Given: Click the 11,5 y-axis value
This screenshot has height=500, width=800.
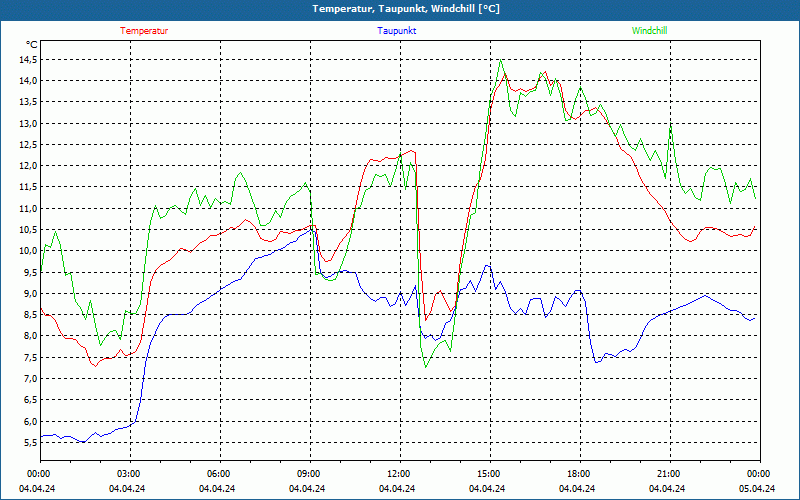Looking at the screenshot, I should [x=29, y=187].
